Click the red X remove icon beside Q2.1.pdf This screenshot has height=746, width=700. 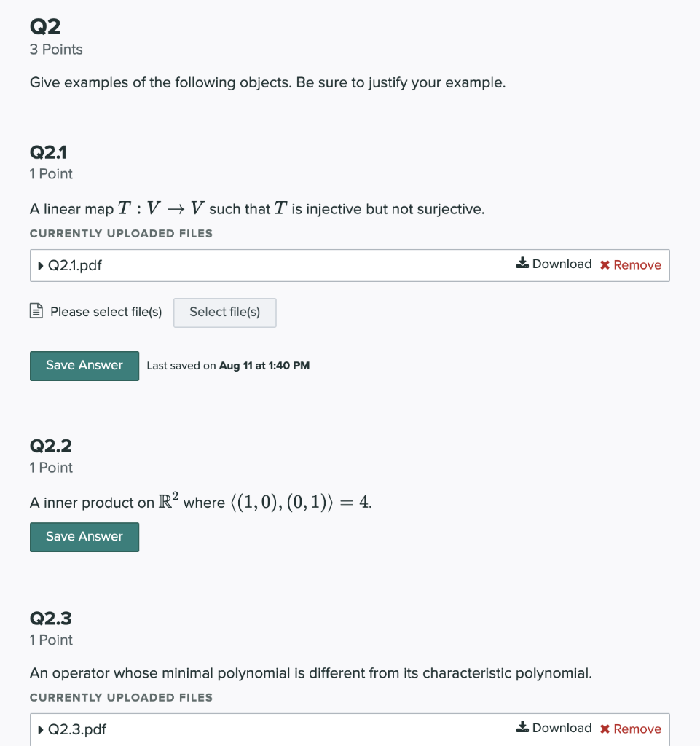coord(606,264)
